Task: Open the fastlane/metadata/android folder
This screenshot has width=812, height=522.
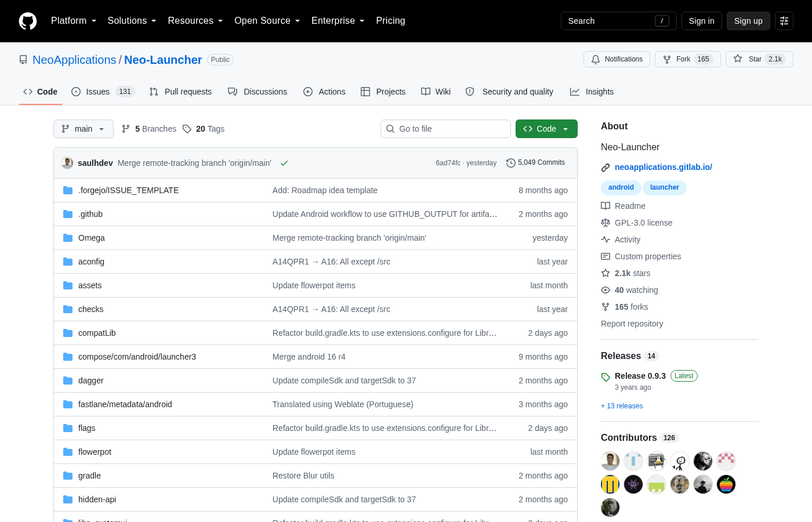Action: pyautogui.click(x=125, y=404)
